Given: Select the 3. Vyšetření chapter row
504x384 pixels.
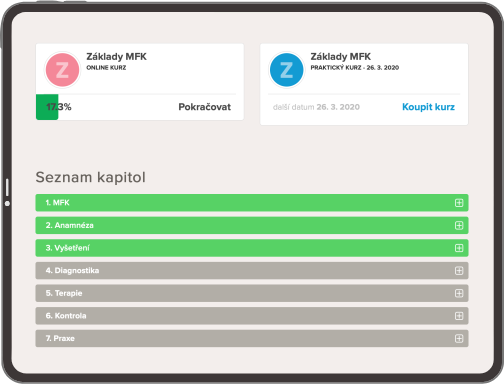Looking at the screenshot, I should coord(252,248).
